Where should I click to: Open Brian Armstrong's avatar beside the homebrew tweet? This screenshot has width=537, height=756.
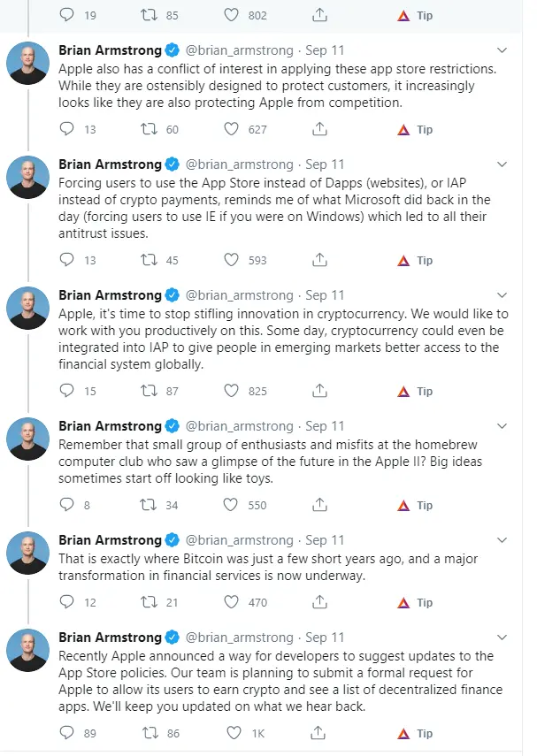[27, 439]
